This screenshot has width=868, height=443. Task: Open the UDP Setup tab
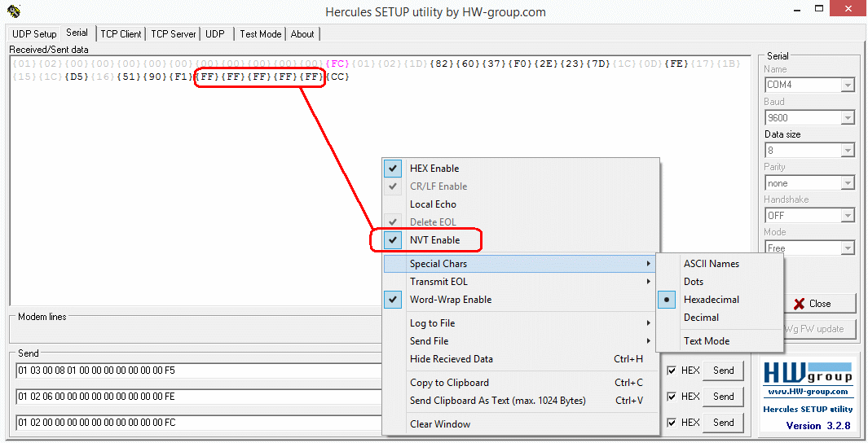point(34,34)
